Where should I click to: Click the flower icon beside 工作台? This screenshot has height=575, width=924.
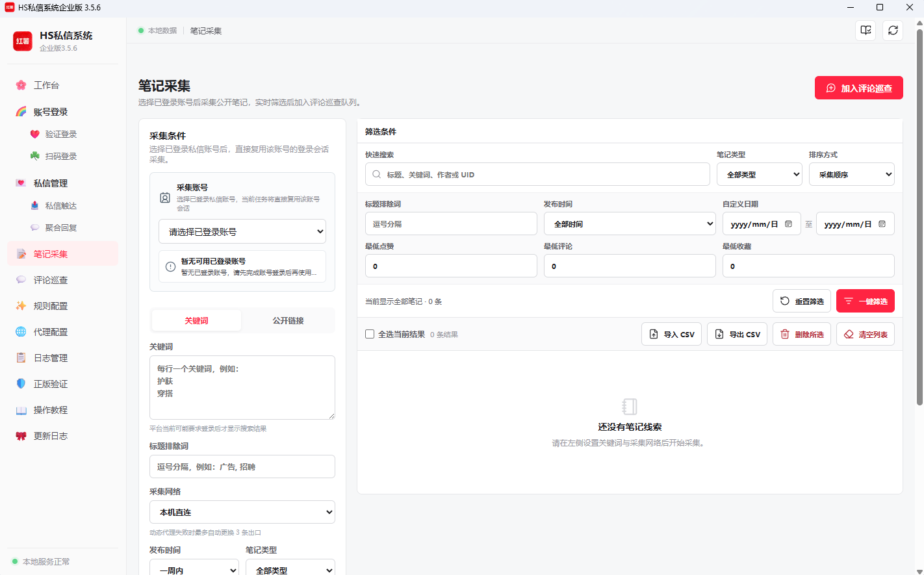(x=21, y=85)
